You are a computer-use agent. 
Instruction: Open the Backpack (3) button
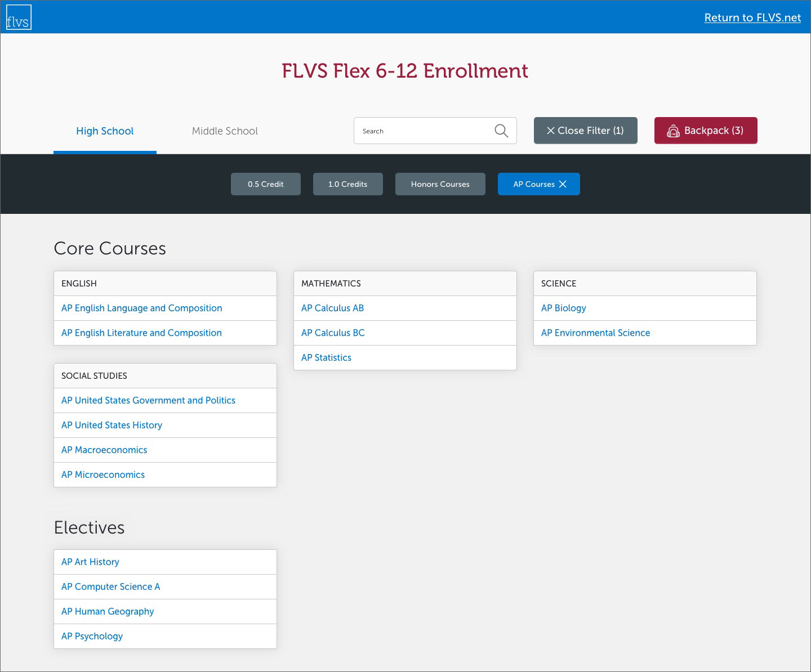706,131
